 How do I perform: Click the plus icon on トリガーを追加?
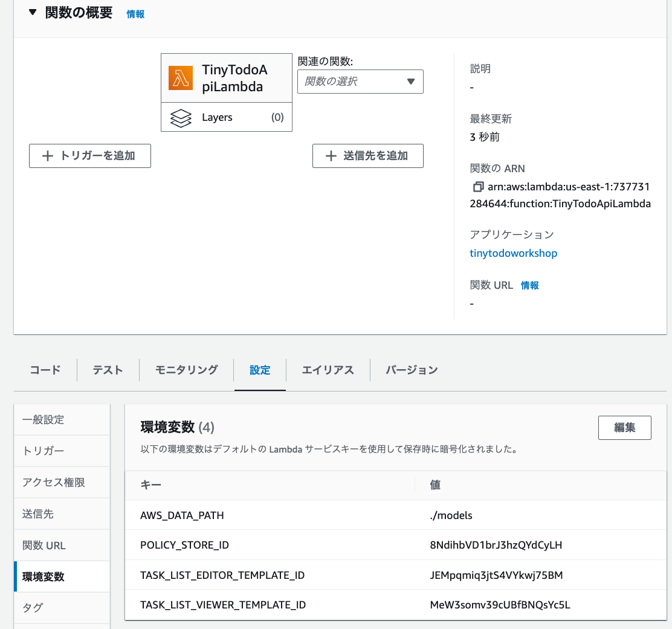coord(48,156)
